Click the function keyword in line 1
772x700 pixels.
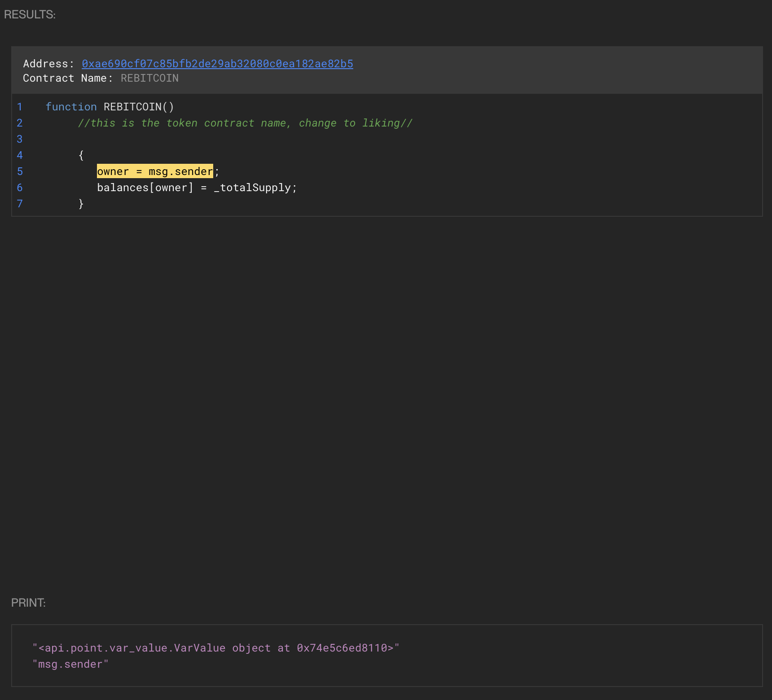pyautogui.click(x=71, y=107)
